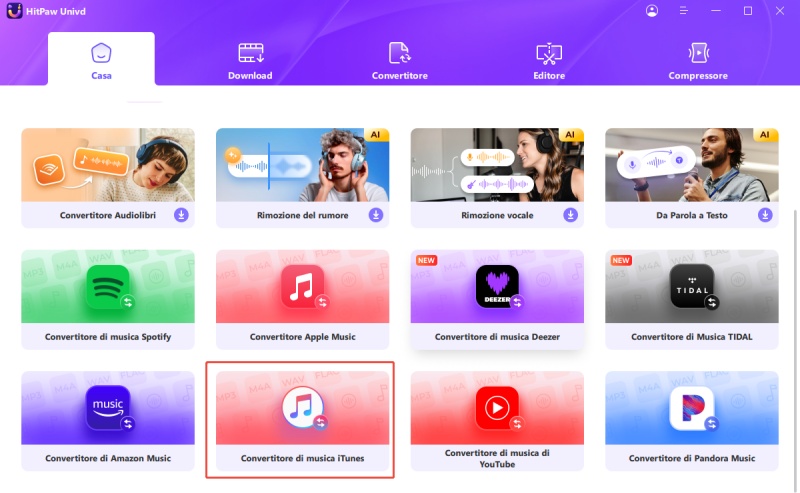Click the NEW badge on TIDAL card
Screen dimensions: 800x493
(x=621, y=260)
